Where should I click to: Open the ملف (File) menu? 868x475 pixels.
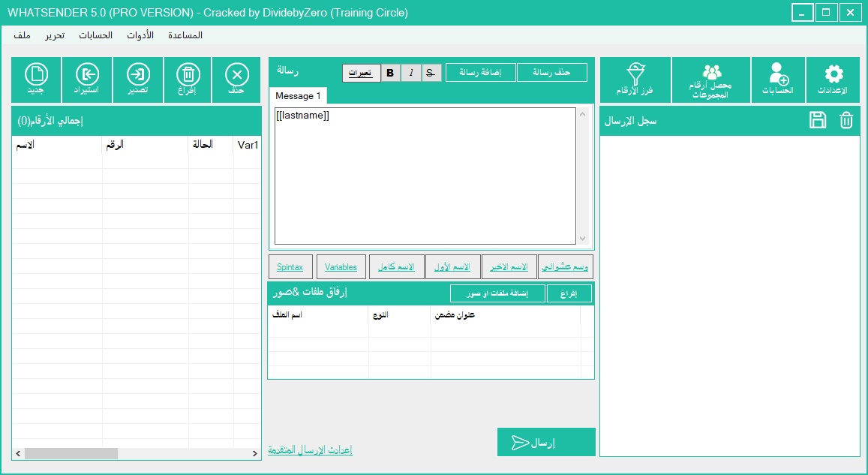[x=23, y=35]
